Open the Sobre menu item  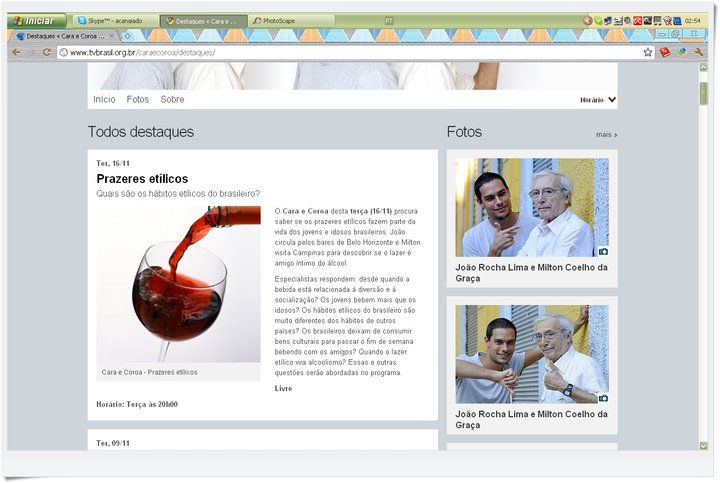coord(172,99)
